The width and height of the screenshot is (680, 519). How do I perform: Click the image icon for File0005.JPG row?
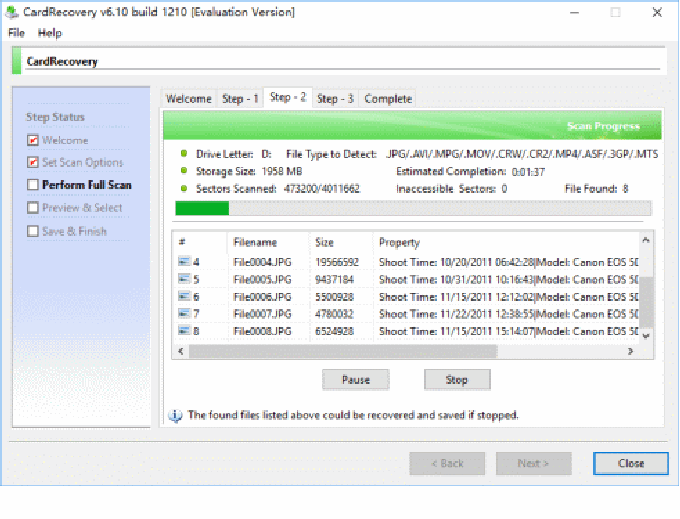pos(184,279)
